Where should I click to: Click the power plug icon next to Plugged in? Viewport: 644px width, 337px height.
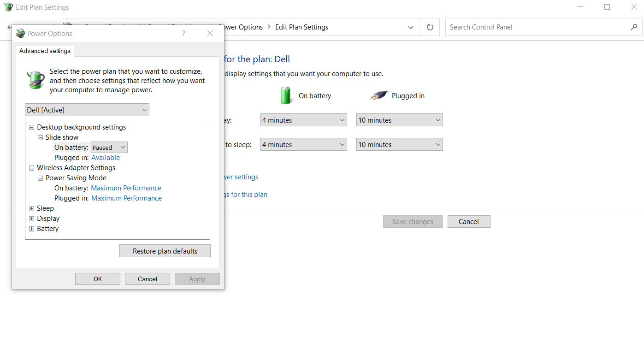(378, 95)
